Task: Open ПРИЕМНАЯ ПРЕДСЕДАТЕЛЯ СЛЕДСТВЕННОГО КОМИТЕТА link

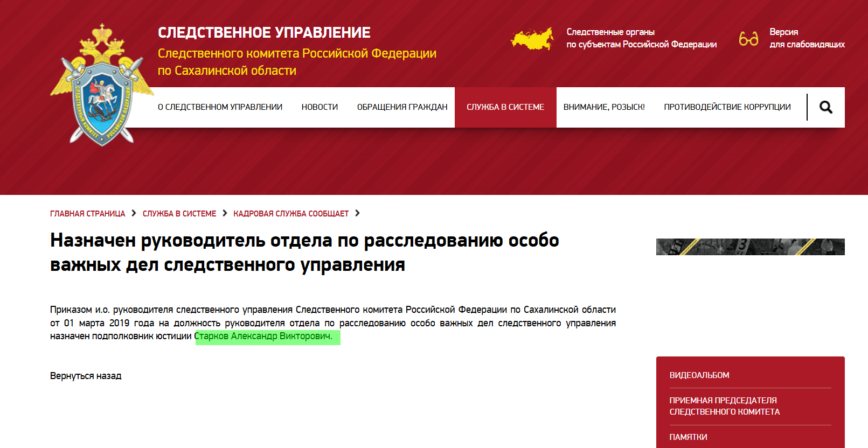Action: tap(725, 406)
